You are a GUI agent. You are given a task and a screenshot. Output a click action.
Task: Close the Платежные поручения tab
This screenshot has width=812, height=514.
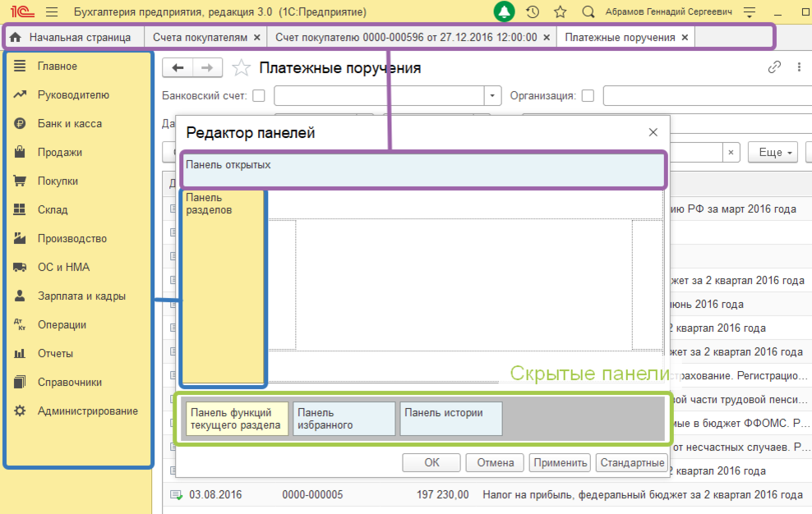(x=685, y=37)
